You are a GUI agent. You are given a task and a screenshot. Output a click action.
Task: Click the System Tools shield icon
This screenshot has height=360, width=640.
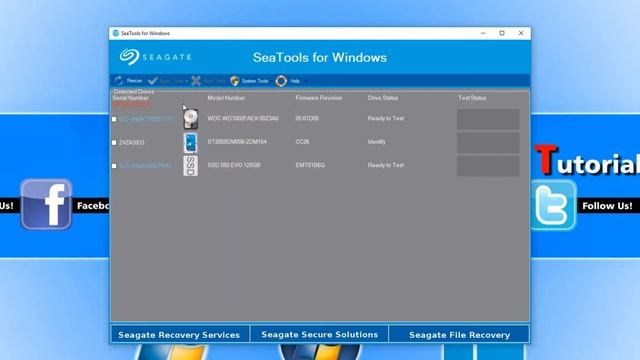(x=235, y=81)
